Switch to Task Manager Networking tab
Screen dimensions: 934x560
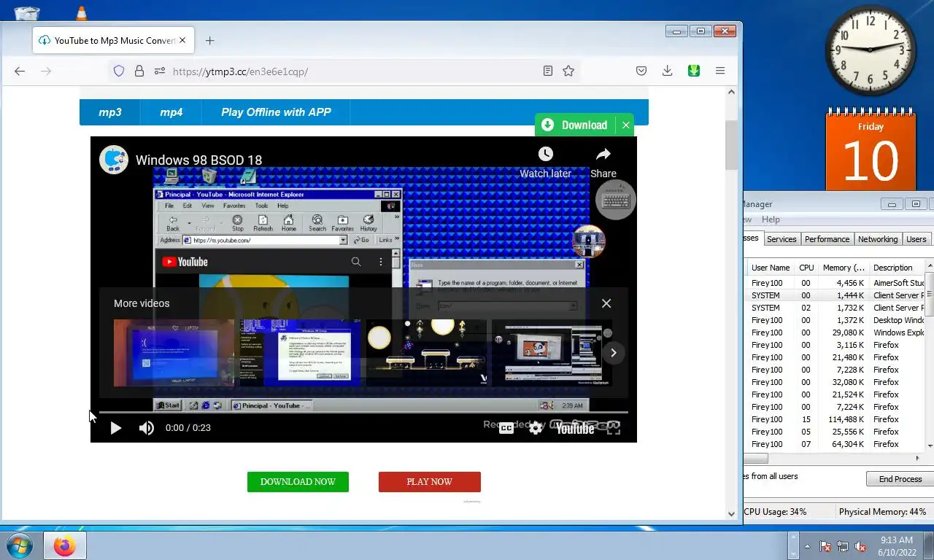pyautogui.click(x=877, y=239)
